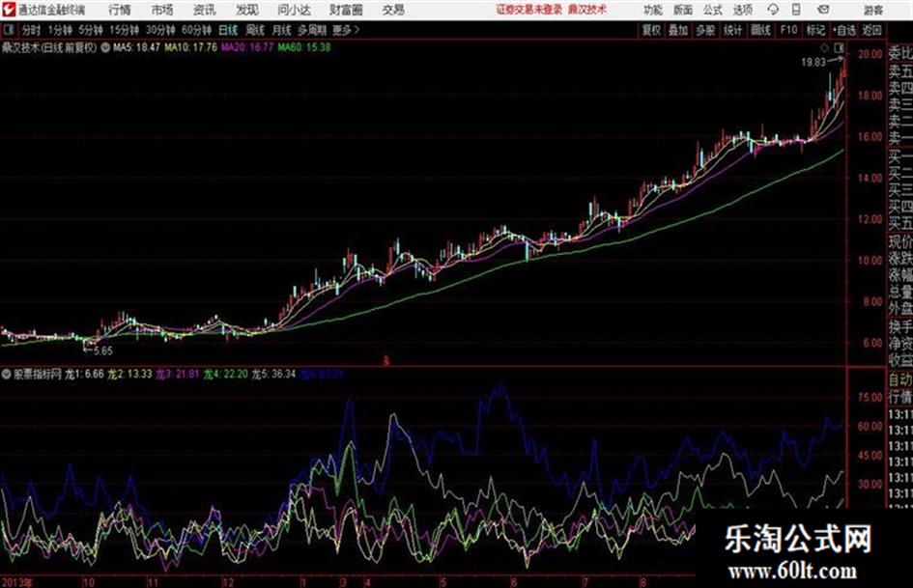Select the 周线 period tab
913x588 pixels.
click(255, 30)
